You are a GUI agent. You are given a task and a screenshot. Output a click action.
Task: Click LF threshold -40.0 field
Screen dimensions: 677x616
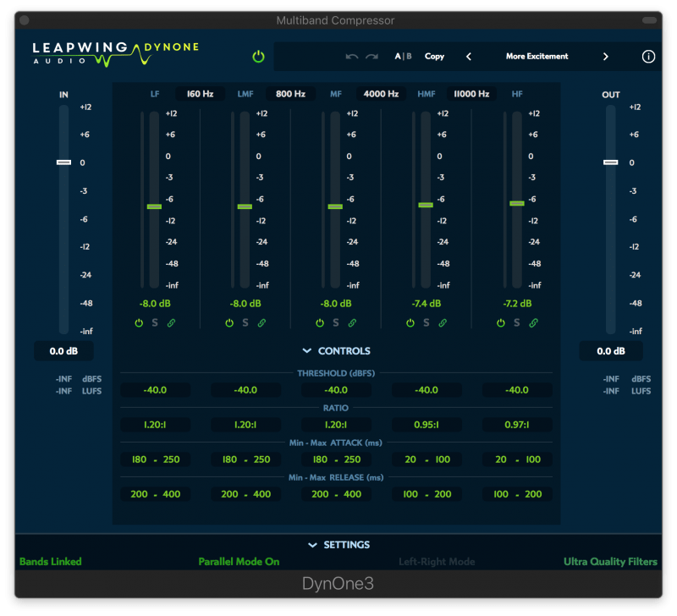pos(155,390)
